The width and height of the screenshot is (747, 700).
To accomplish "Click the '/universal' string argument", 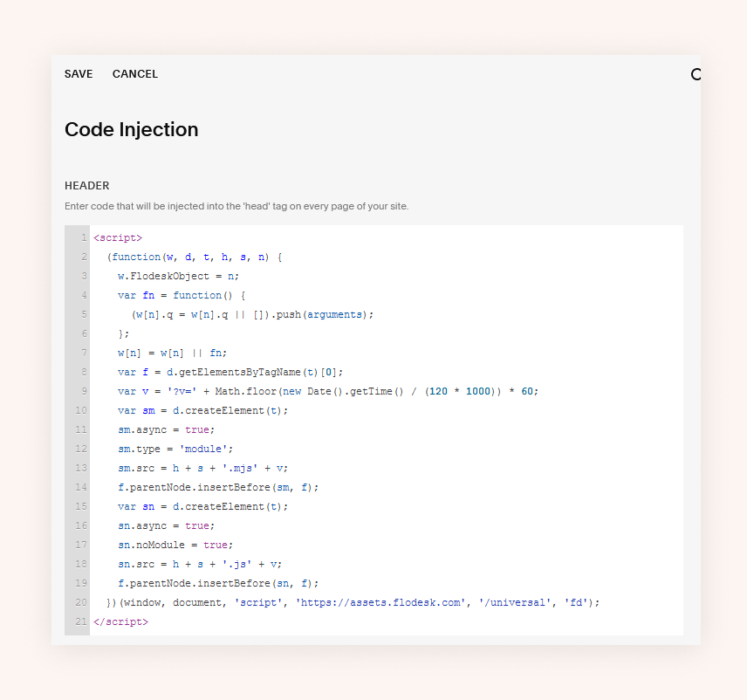I will tap(514, 602).
